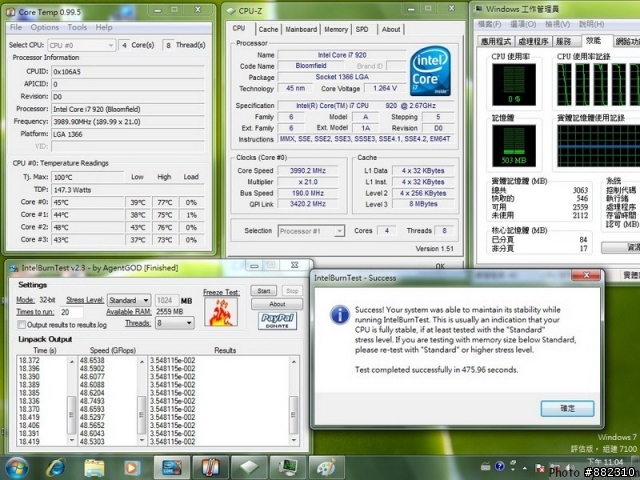Open Core Temp File menu
640x480 pixels.
16,27
